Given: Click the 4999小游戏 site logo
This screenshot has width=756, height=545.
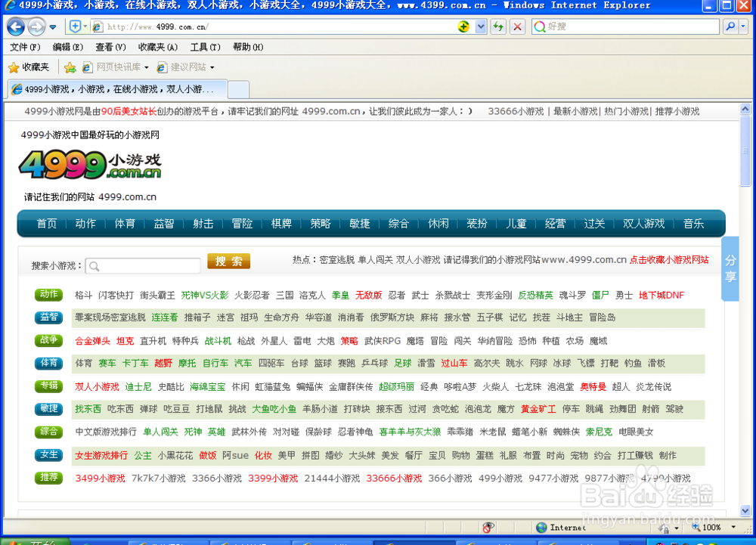Looking at the screenshot, I should [90, 164].
